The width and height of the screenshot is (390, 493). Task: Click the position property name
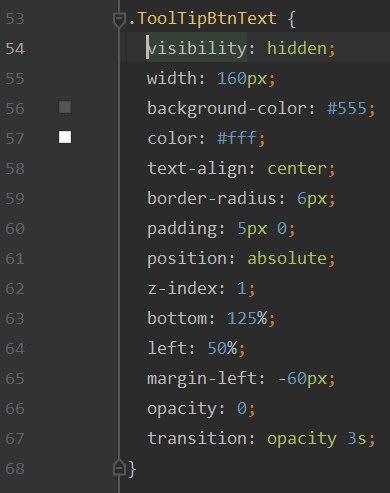pos(187,259)
